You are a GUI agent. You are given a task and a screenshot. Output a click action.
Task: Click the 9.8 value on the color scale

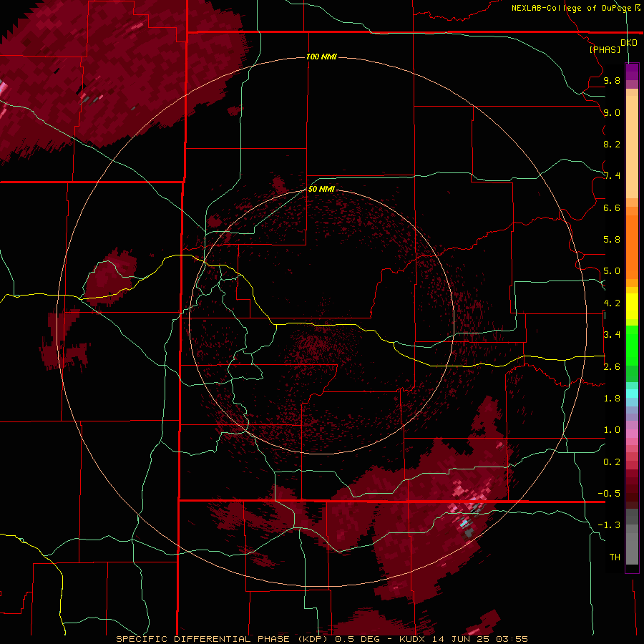click(x=612, y=80)
